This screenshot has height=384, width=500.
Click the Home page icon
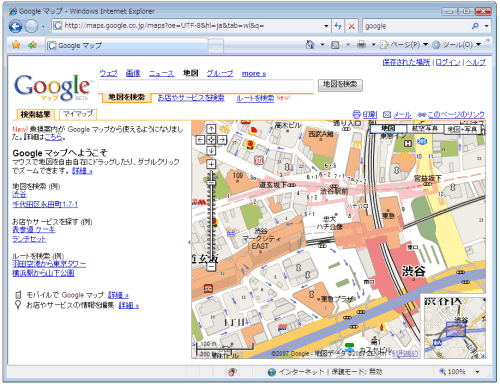310,45
